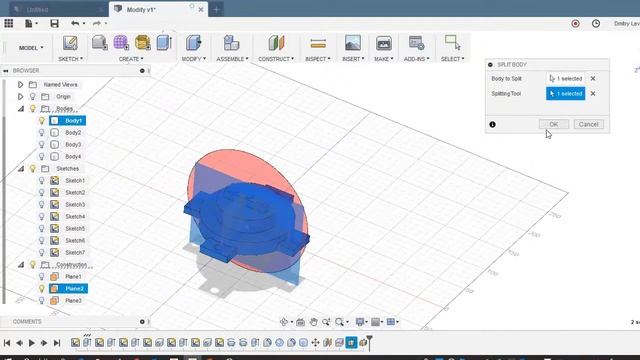Click Body to Split selection button
The image size is (640, 360).
coord(565,78)
